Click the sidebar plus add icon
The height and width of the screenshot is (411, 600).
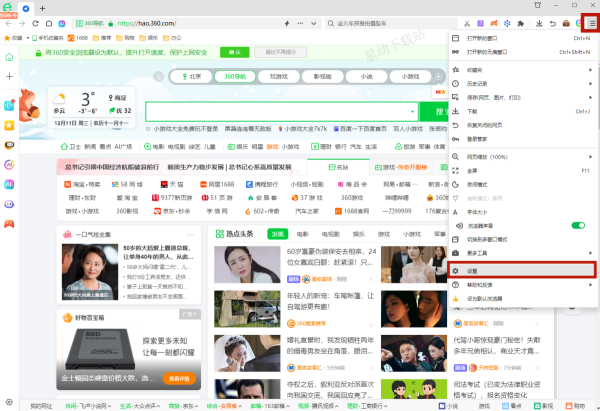tap(9, 76)
